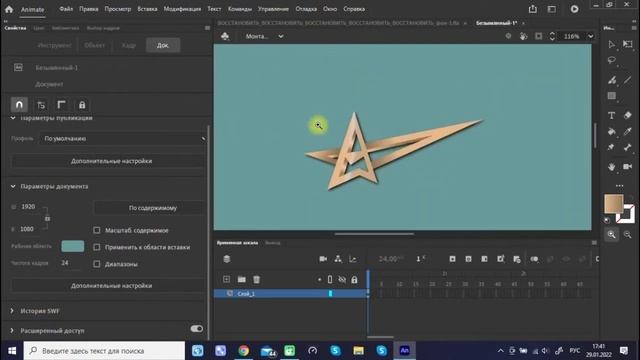640x360 pixels.
Task: Select the Zoom In magnifier
Action: coord(611,234)
